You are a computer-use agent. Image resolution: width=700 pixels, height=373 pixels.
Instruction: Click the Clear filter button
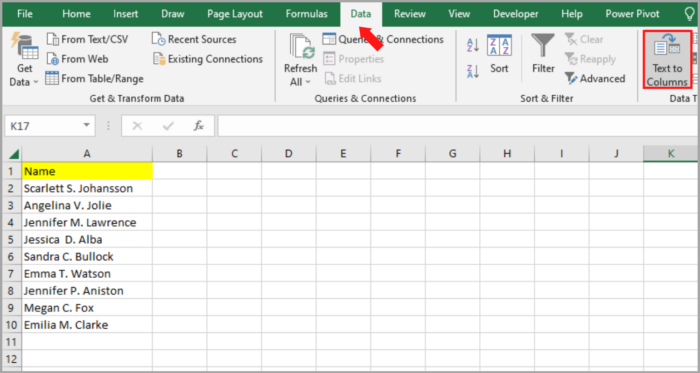click(x=584, y=39)
